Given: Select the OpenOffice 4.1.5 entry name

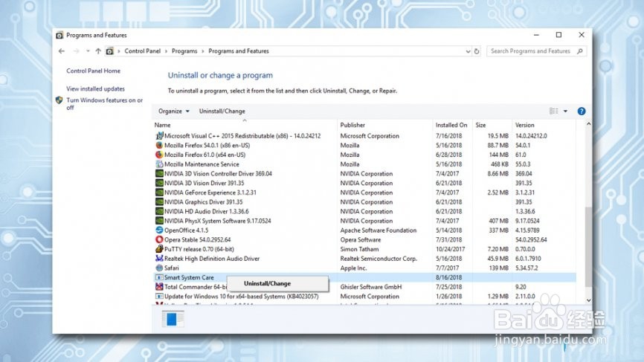Looking at the screenshot, I should tap(186, 230).
